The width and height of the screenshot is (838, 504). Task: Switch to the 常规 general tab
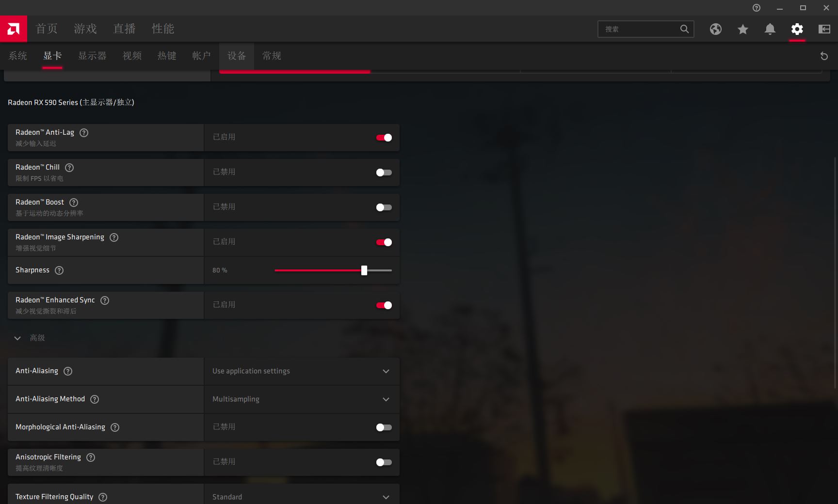[x=272, y=56]
